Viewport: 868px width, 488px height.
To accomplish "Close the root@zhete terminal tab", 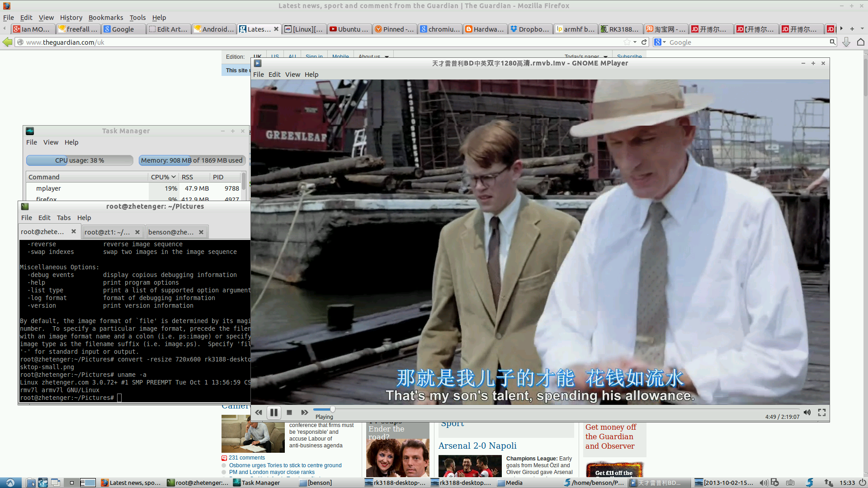I will tap(74, 231).
